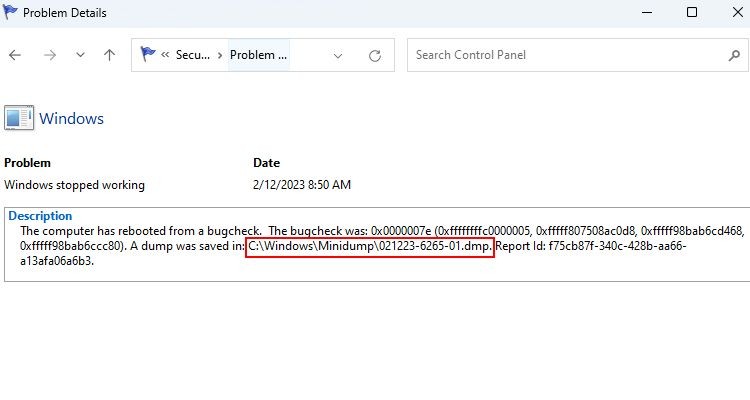Image resolution: width=750 pixels, height=400 pixels.
Task: Minimize the Problem Details window
Action: click(647, 12)
